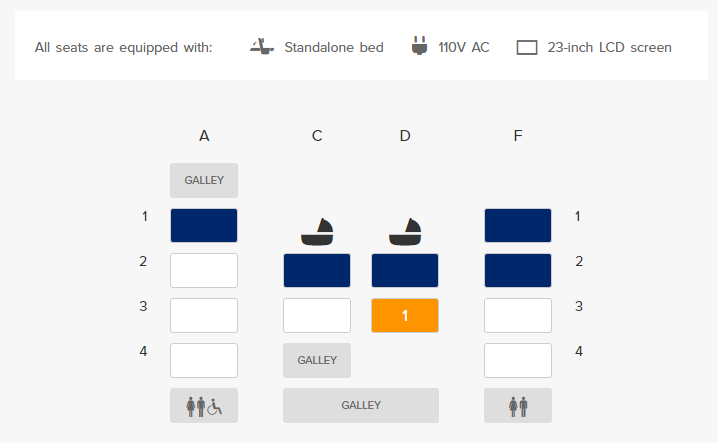Deselect the orange selected seat 3D
Image resolution: width=718 pixels, height=443 pixels.
405,315
